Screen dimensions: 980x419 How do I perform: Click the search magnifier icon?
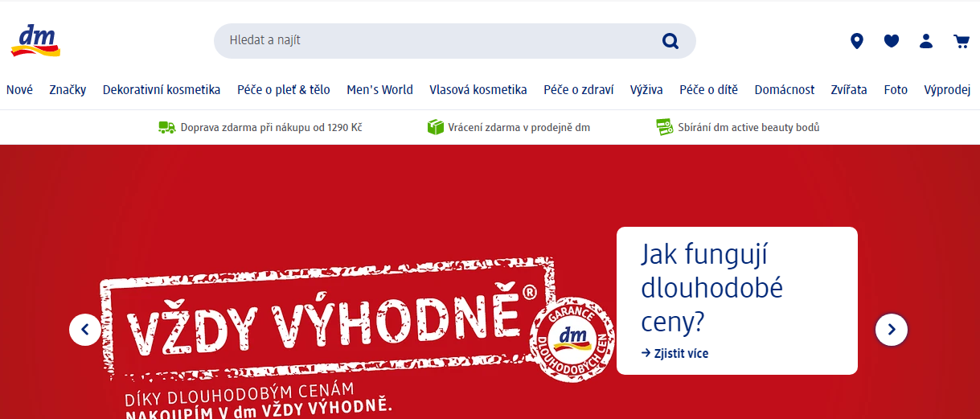tap(670, 40)
